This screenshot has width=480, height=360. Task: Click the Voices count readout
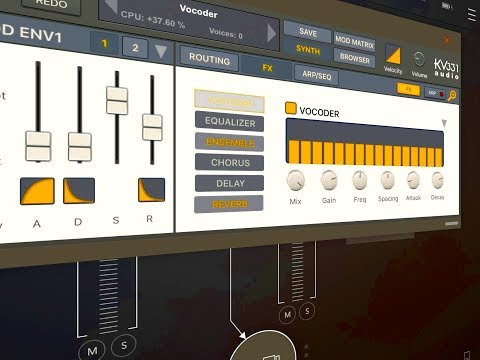tap(226, 33)
